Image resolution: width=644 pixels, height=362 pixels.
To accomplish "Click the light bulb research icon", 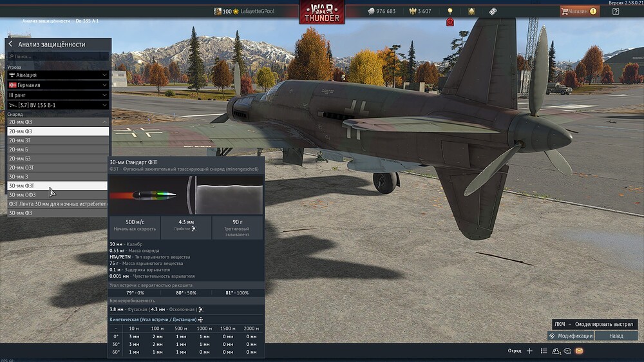I will click(x=450, y=11).
